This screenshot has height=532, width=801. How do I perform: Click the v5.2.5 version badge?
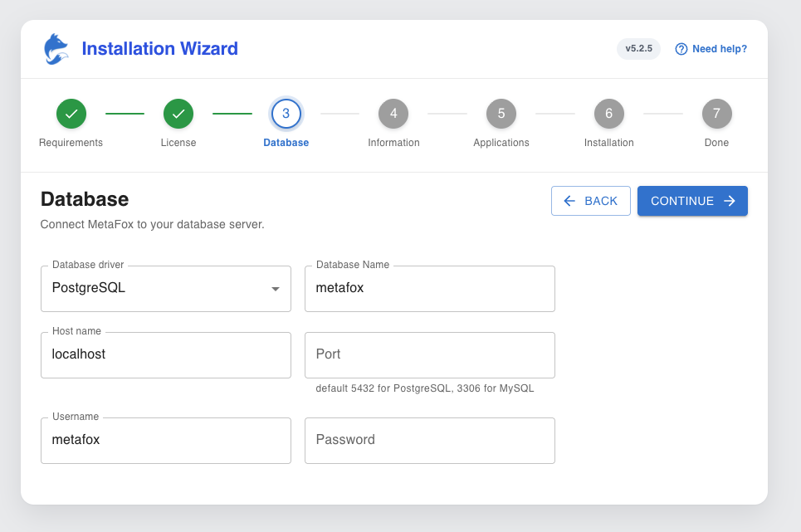pos(638,49)
